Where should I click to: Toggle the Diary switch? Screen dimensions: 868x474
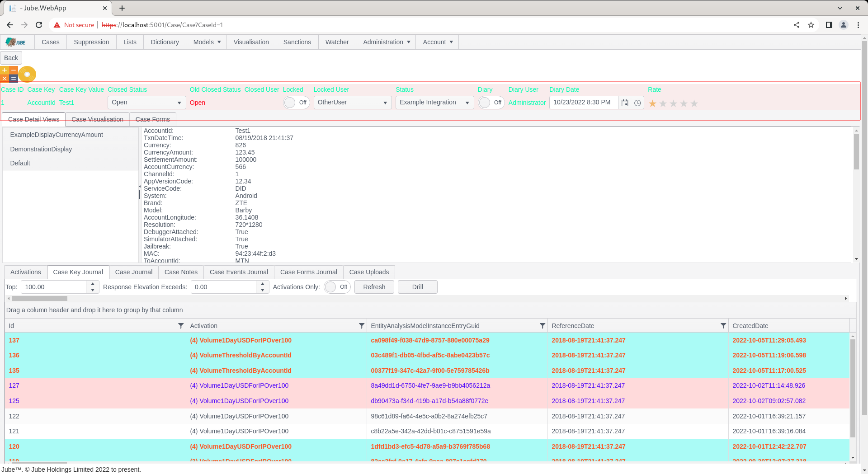pyautogui.click(x=491, y=103)
